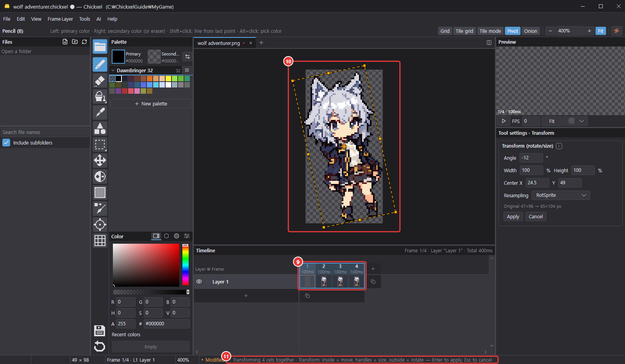Image resolution: width=625 pixels, height=364 pixels.
Task: Disable the Pivot display
Action: [x=512, y=31]
